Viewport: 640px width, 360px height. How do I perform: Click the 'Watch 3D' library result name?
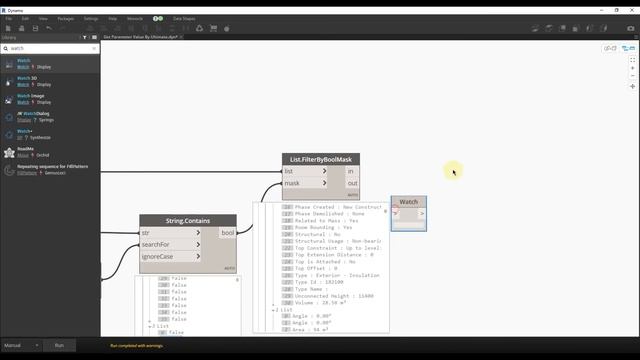coord(27,78)
